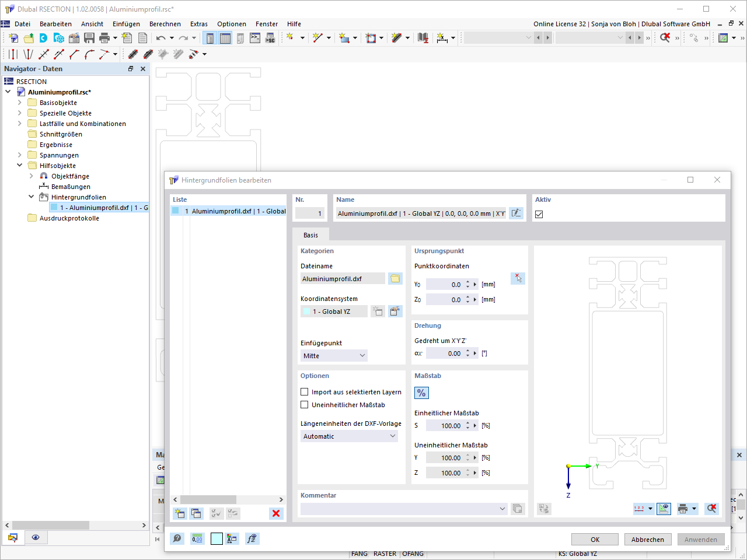Open the Bearbeiten menu
Viewport: 747px width, 560px height.
click(x=55, y=24)
